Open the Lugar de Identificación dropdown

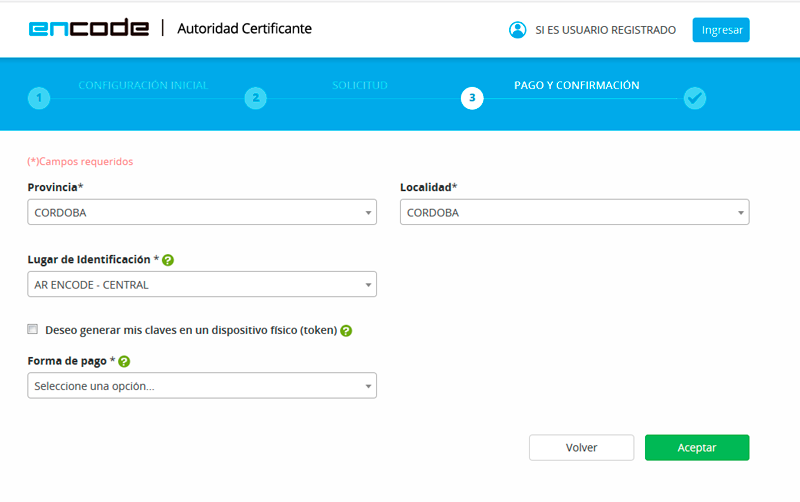coord(202,285)
